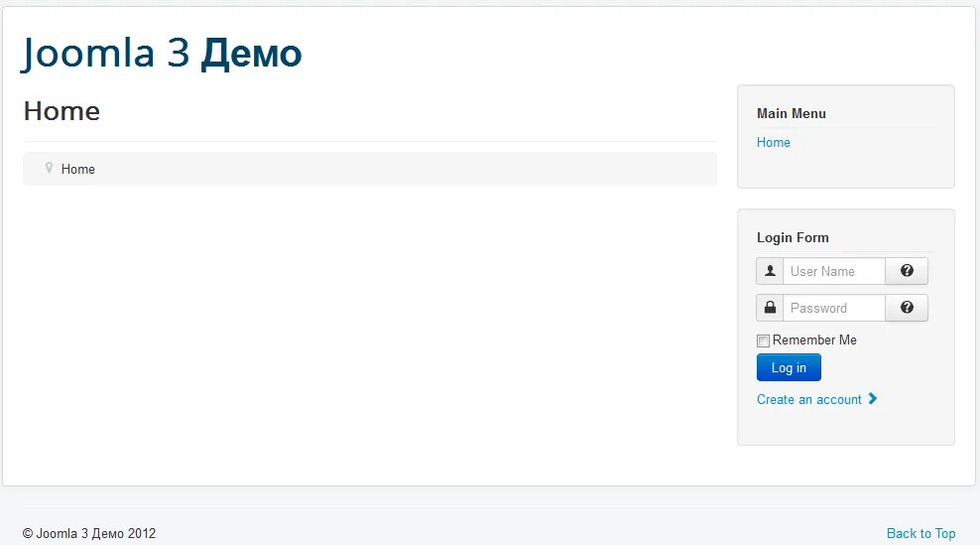The height and width of the screenshot is (545, 980).
Task: Tick the Remember Me checkbox
Action: click(763, 341)
